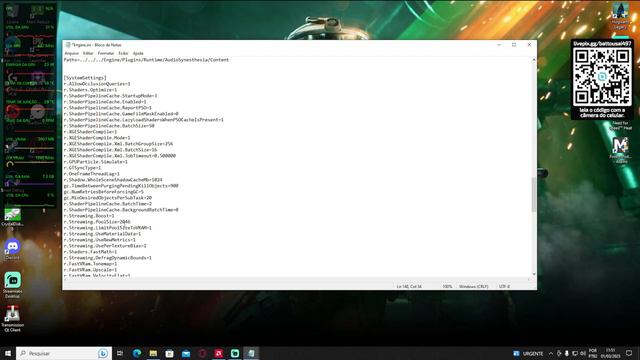This screenshot has width=640, height=360.
Task: Click line r.GPUParticle.Simulate=1
Action: tap(96, 162)
